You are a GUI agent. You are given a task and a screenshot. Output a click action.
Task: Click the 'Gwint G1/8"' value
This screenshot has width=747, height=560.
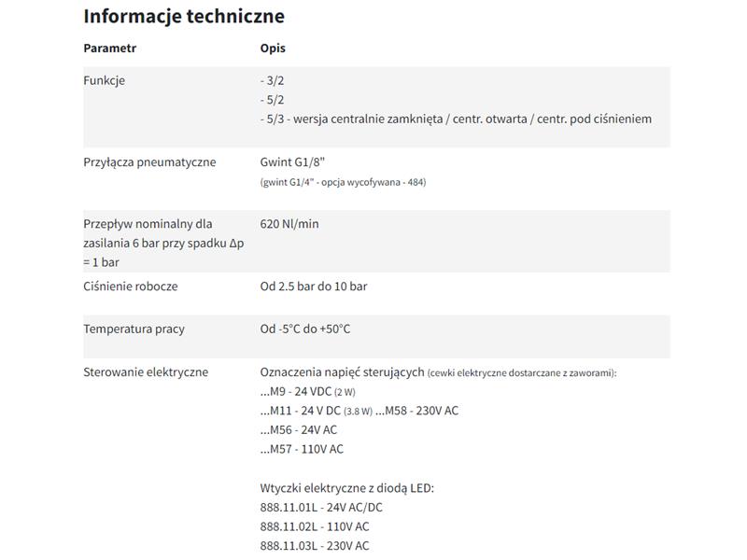click(x=292, y=161)
